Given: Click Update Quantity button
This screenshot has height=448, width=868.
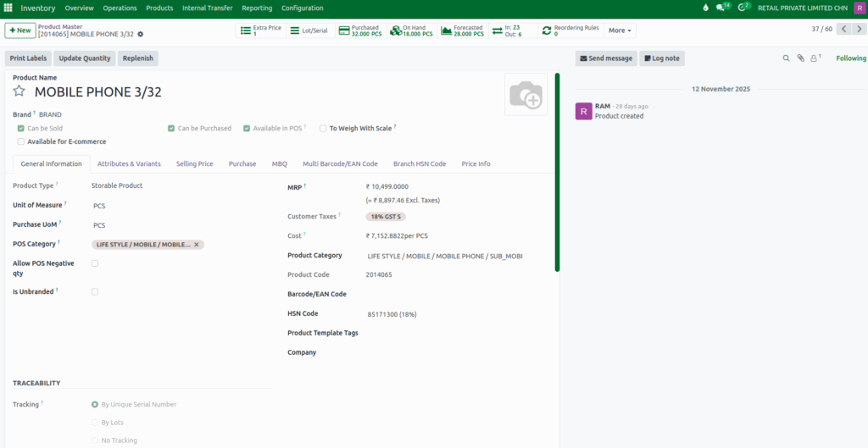Looking at the screenshot, I should point(85,58).
